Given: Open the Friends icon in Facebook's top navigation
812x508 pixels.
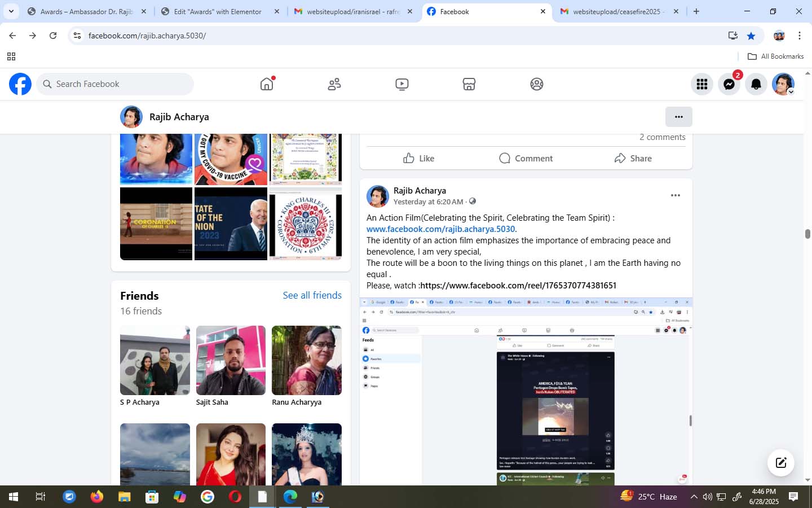Looking at the screenshot, I should coord(334,84).
